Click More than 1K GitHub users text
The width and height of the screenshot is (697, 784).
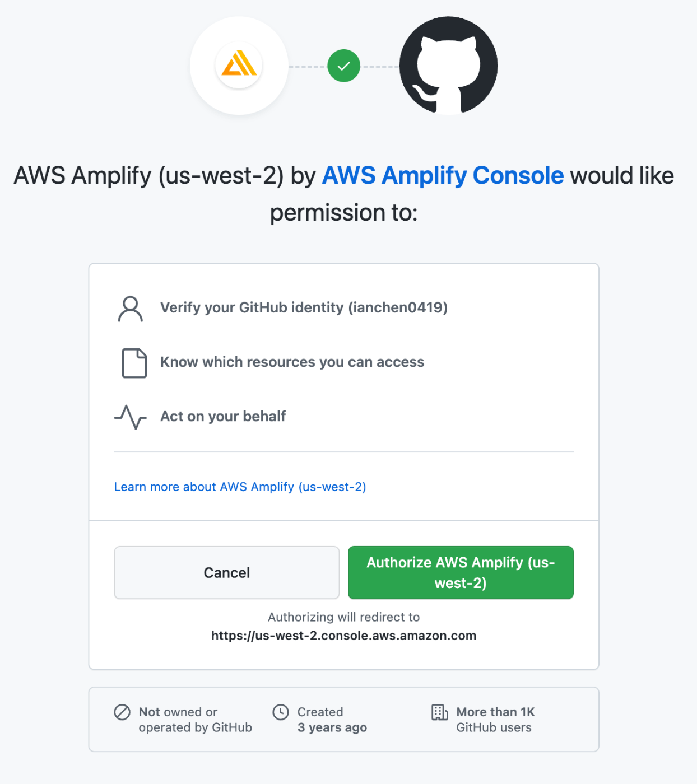tap(495, 720)
